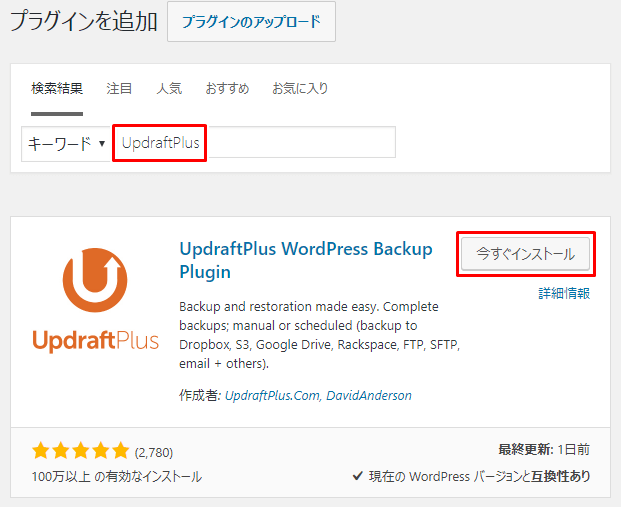Open the UpdraftPlus WordPress Backup Plugin title link
Viewport: 621px width, 507px height.
tap(306, 260)
